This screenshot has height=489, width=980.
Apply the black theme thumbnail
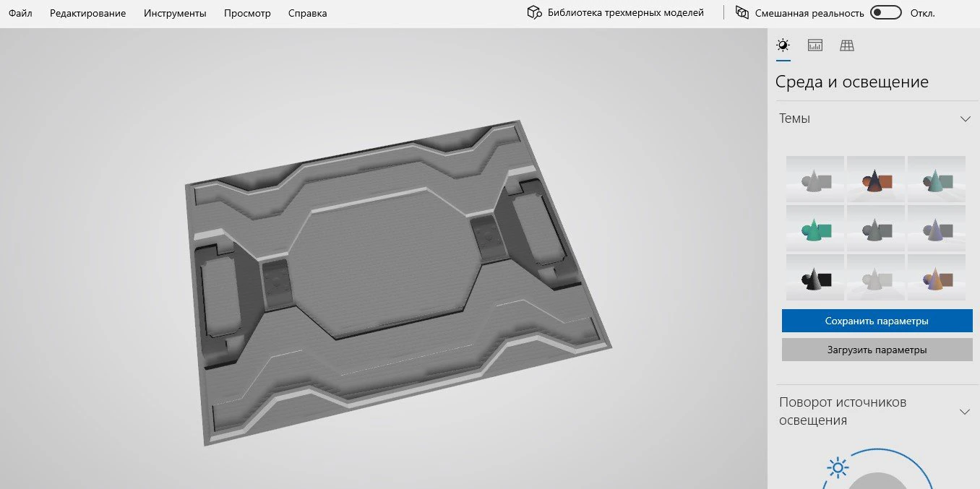pos(815,277)
